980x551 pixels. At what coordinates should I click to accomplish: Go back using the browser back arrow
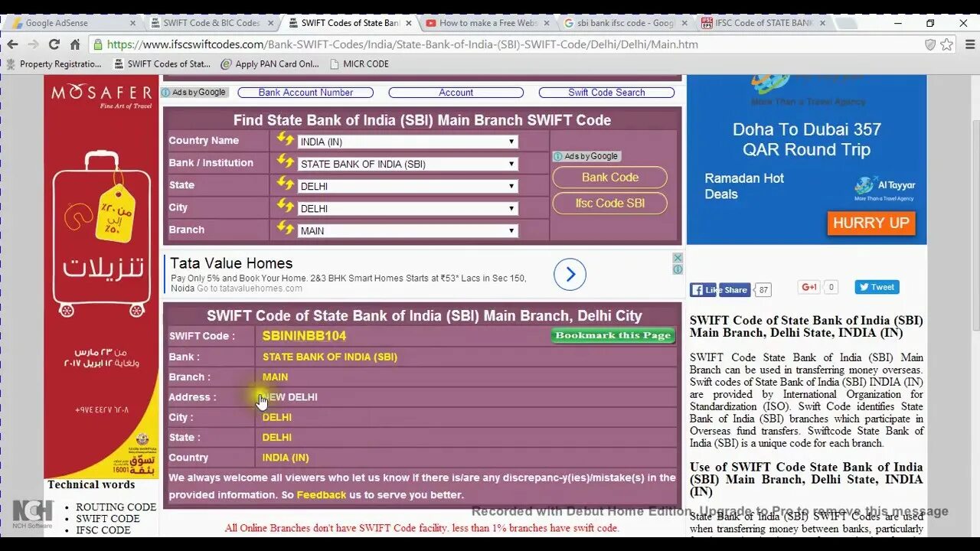coord(12,44)
